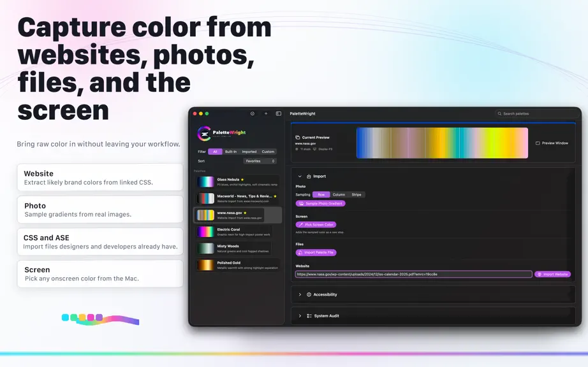Set the palette filter to All
Image resolution: width=588 pixels, height=367 pixels.
coord(216,152)
